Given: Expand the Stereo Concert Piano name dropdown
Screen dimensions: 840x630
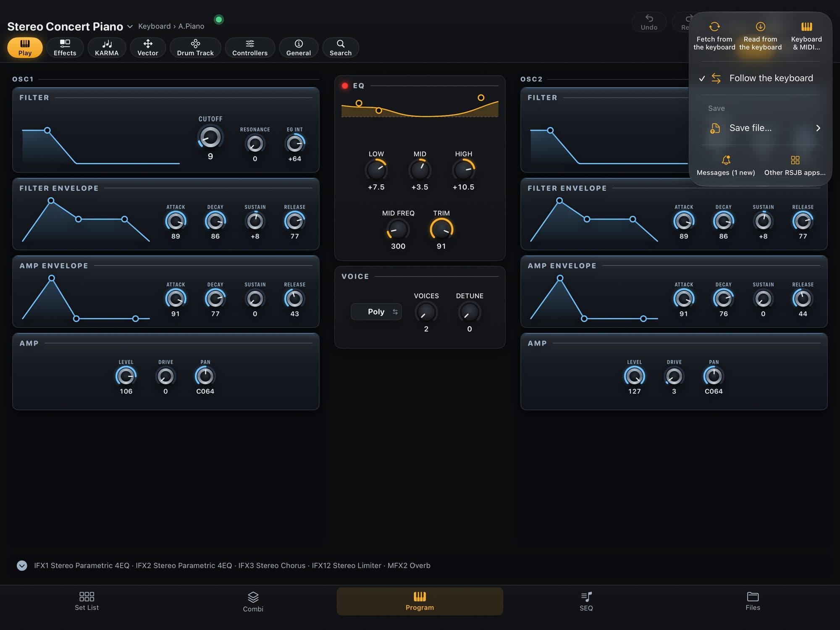Looking at the screenshot, I should pyautogui.click(x=130, y=26).
